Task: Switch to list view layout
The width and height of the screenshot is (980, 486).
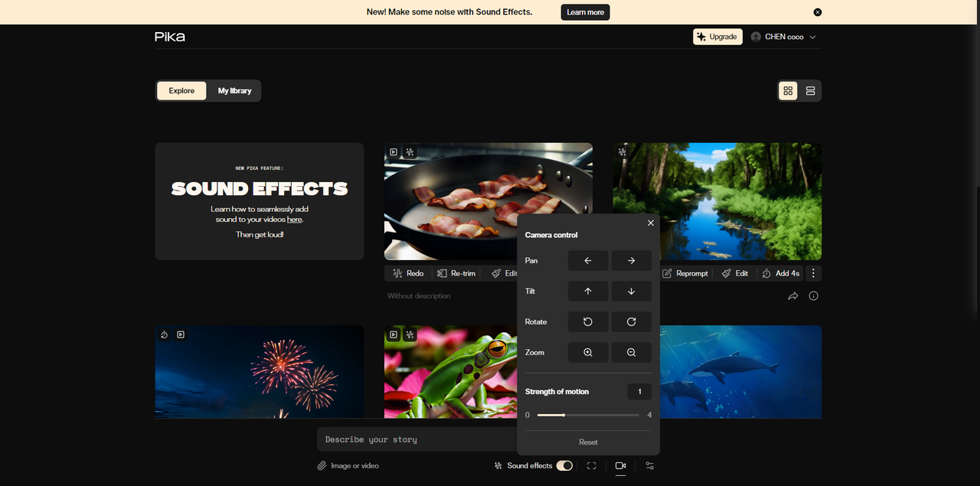Action: coord(810,91)
